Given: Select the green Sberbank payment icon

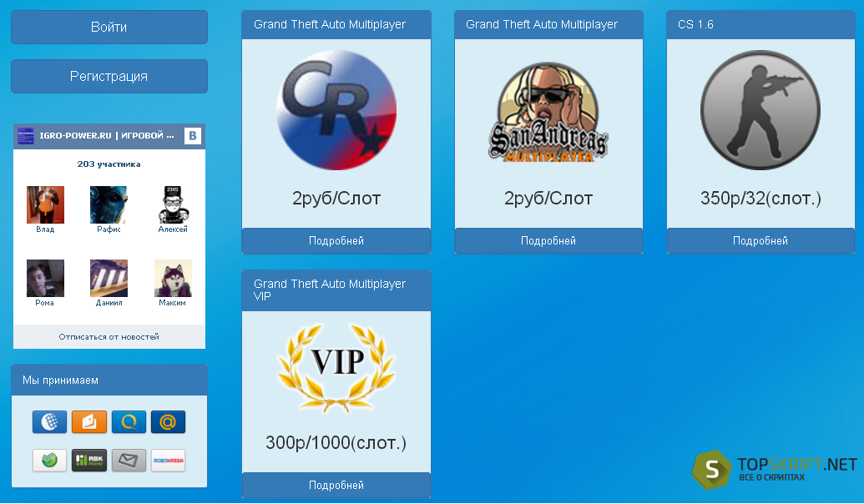Looking at the screenshot, I should pos(49,460).
